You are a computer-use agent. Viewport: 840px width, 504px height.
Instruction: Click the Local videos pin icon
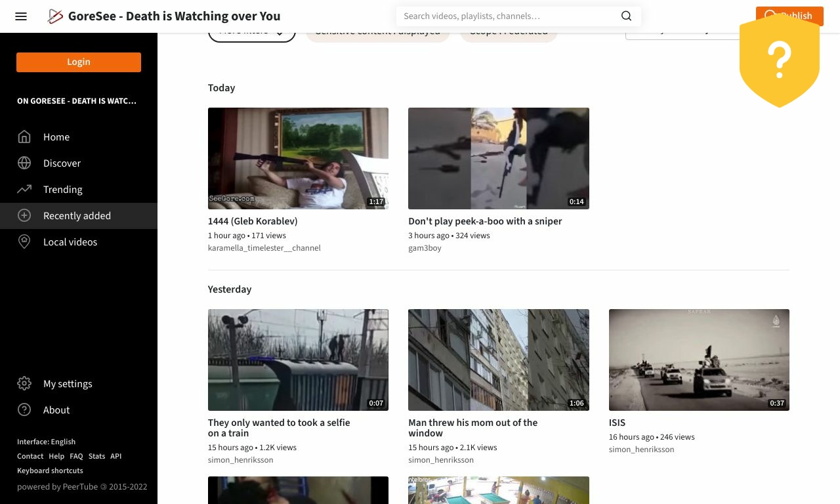pyautogui.click(x=24, y=242)
